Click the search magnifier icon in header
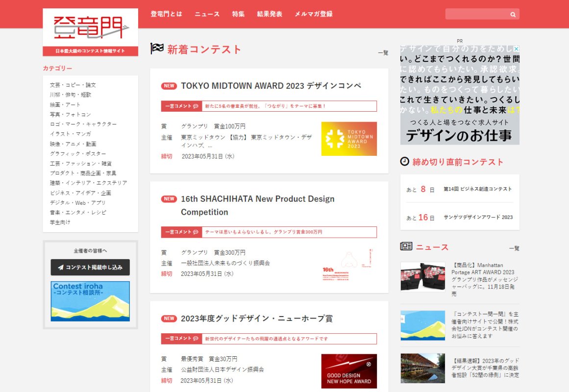The image size is (569, 392). [x=513, y=15]
